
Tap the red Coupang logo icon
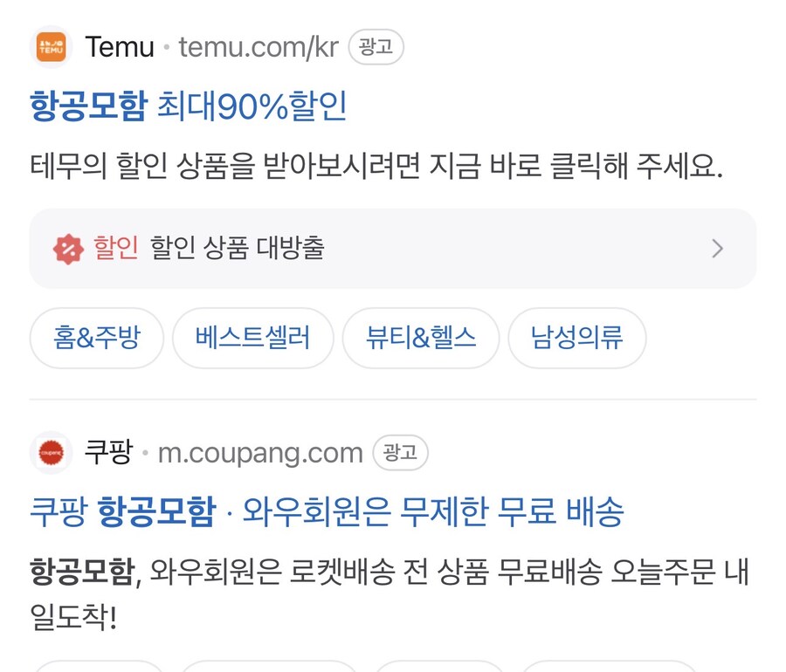[52, 453]
